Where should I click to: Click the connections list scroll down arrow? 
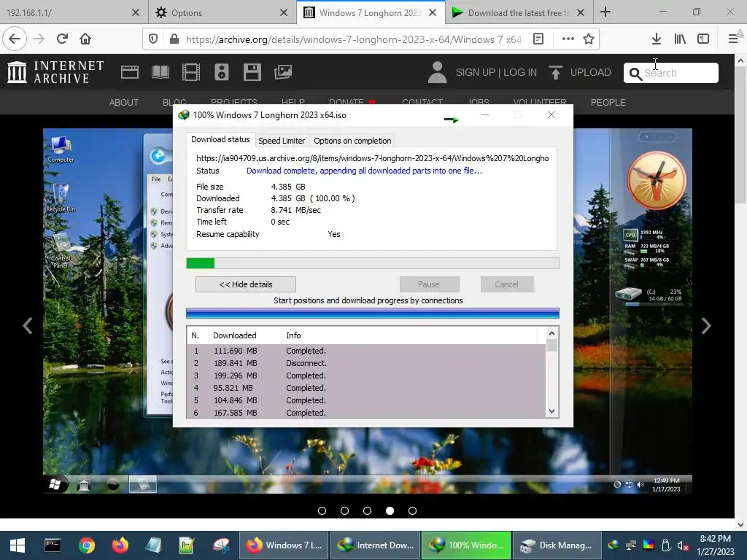pyautogui.click(x=551, y=411)
